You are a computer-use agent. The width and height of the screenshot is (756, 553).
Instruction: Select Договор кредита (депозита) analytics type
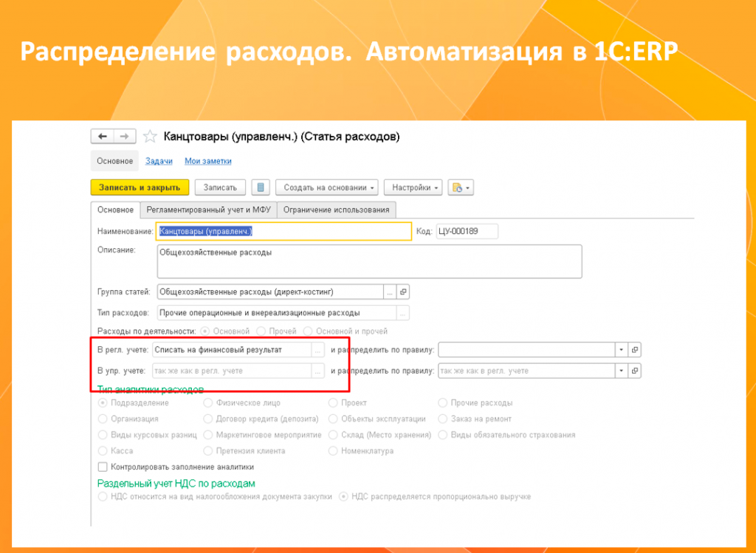point(207,419)
